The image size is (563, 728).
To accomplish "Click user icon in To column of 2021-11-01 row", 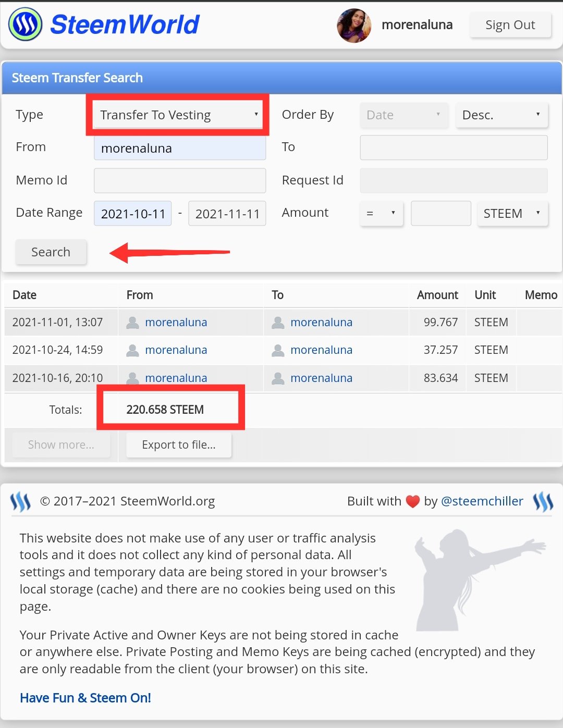I will (x=278, y=323).
